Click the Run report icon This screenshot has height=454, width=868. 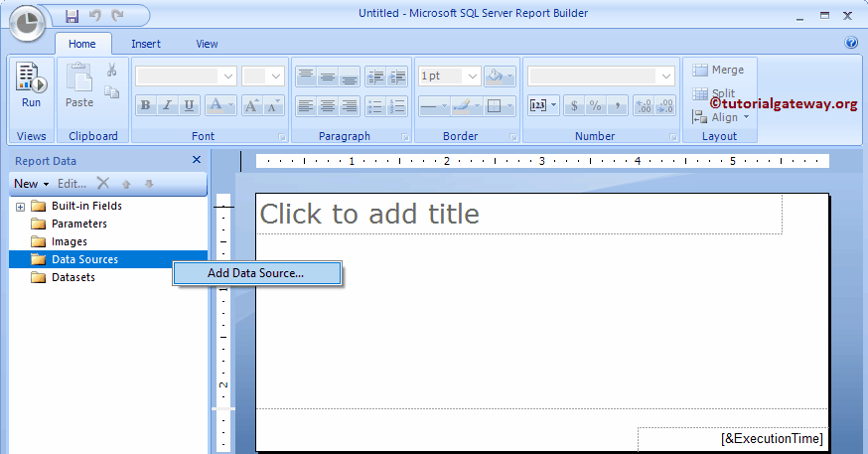point(31,85)
